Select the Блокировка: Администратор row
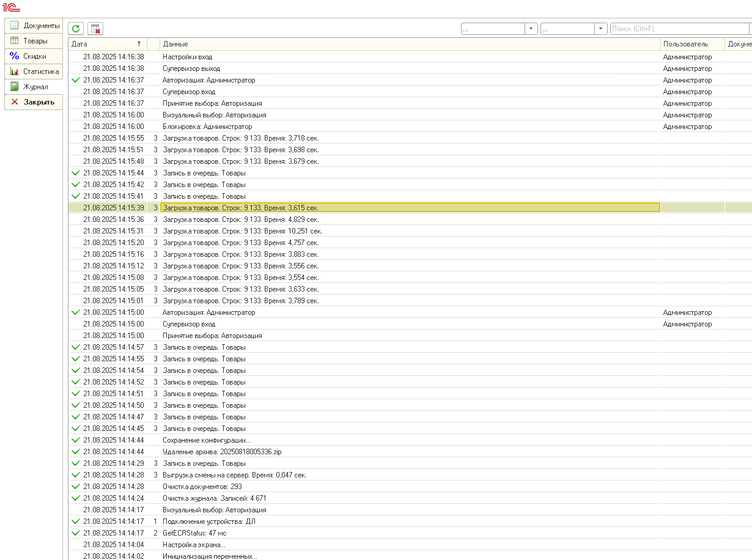The height and width of the screenshot is (560, 752). [x=410, y=127]
